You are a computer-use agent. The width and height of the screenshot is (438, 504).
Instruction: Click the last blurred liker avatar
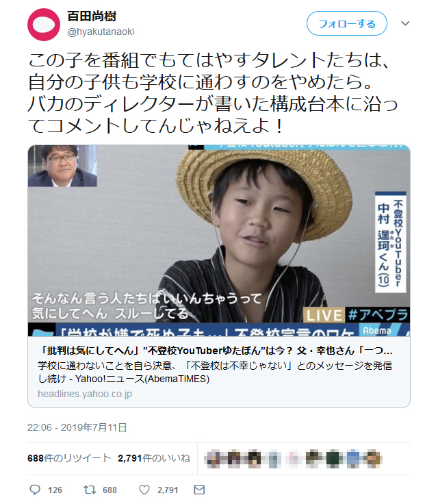(x=374, y=458)
